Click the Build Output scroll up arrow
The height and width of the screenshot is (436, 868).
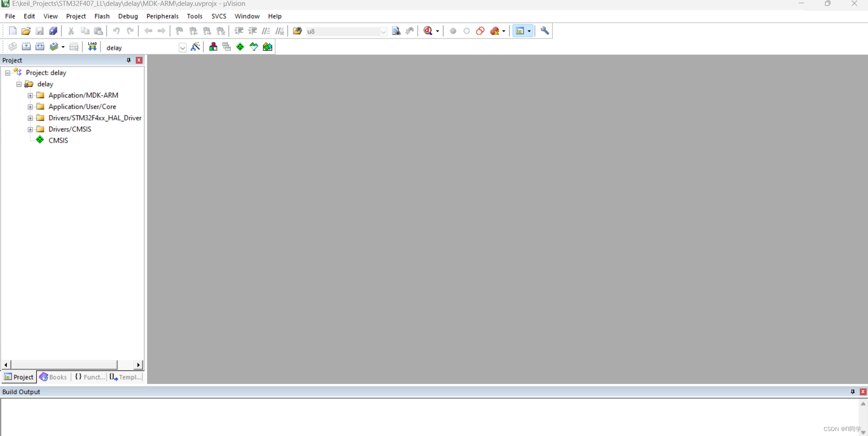pos(863,404)
